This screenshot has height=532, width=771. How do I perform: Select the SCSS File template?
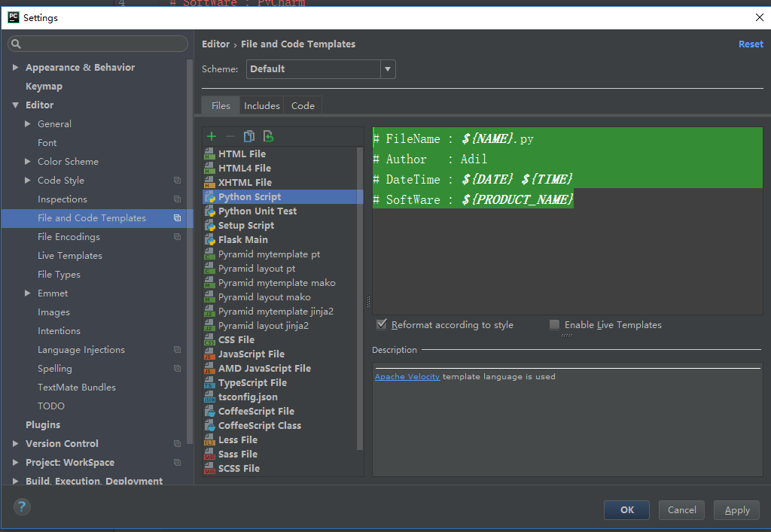click(239, 468)
